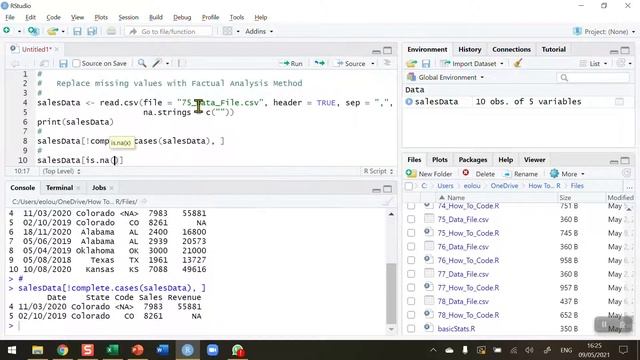Open the More dropdown in Files pane
This screenshot has height=360, width=640.
pyautogui.click(x=567, y=174)
